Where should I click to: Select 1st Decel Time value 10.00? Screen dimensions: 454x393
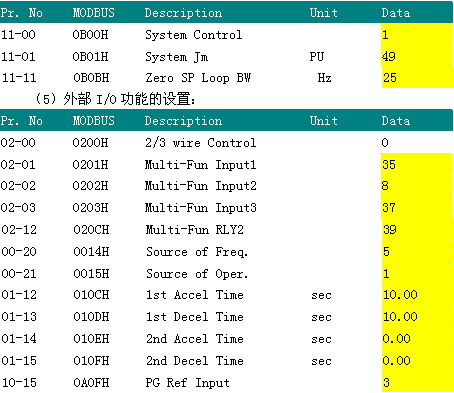point(400,317)
